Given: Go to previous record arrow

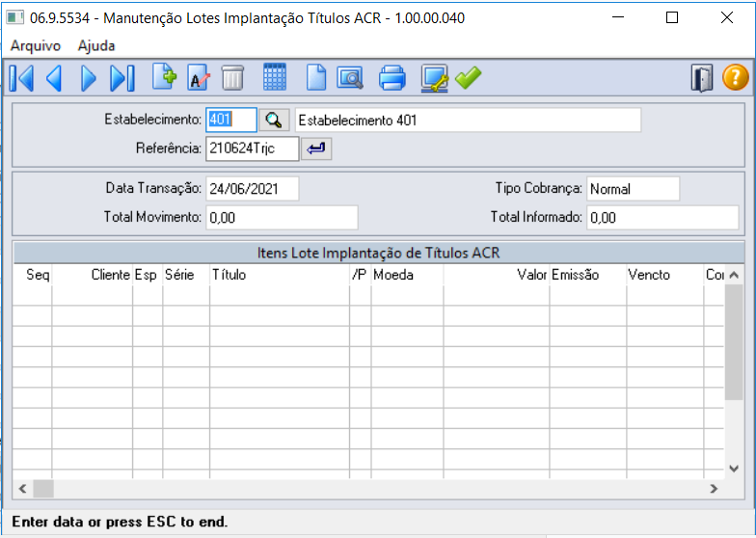Looking at the screenshot, I should click(x=54, y=78).
